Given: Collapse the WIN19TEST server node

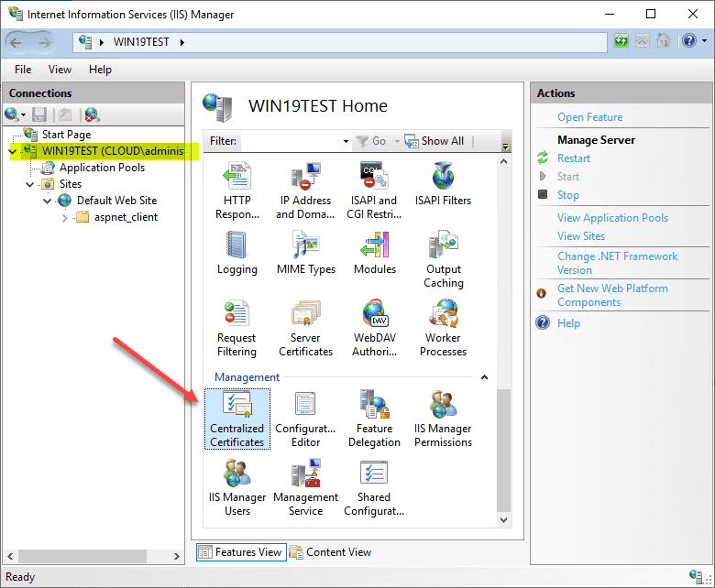Looking at the screenshot, I should pos(13,151).
